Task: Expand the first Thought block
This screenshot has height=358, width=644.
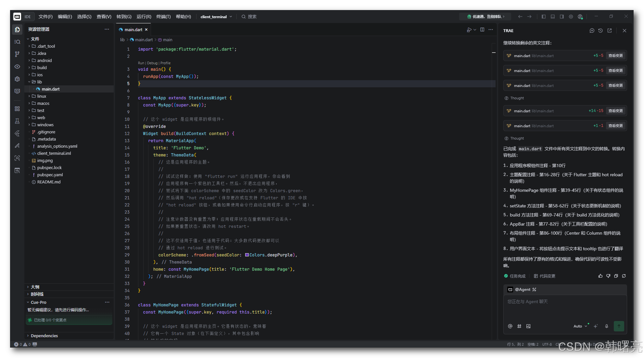Action: coord(514,98)
